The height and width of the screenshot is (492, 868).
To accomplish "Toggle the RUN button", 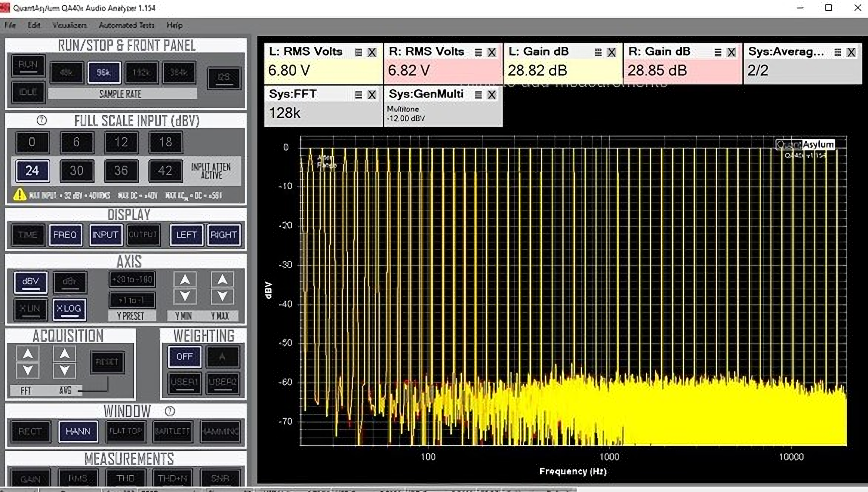I will (28, 65).
